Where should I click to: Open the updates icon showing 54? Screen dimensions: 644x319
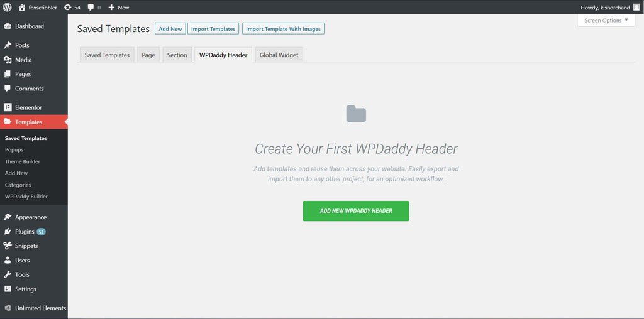pyautogui.click(x=67, y=8)
